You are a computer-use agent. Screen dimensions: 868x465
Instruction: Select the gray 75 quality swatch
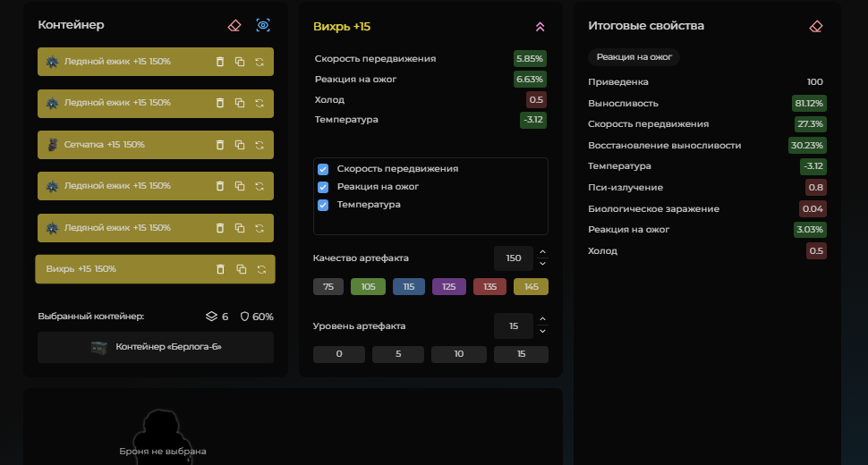coord(328,287)
